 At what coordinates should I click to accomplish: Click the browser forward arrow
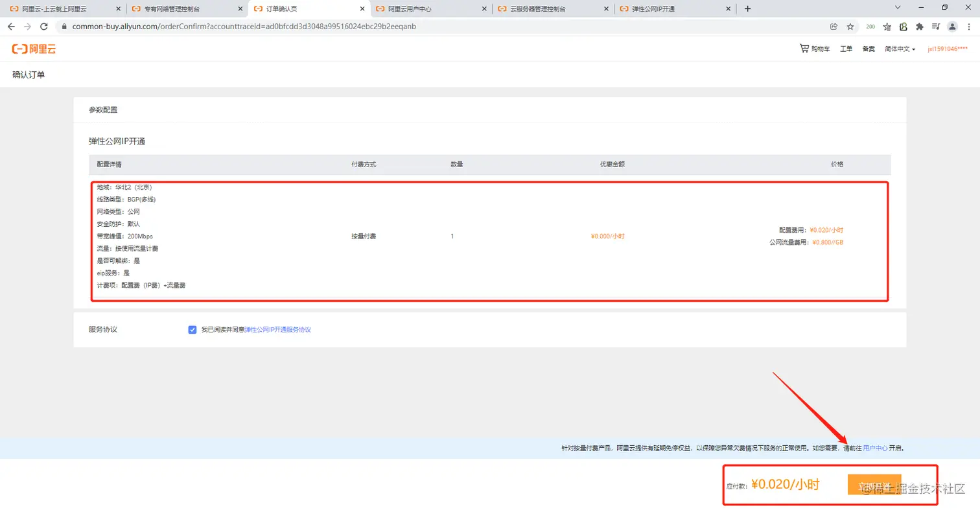[x=27, y=27]
